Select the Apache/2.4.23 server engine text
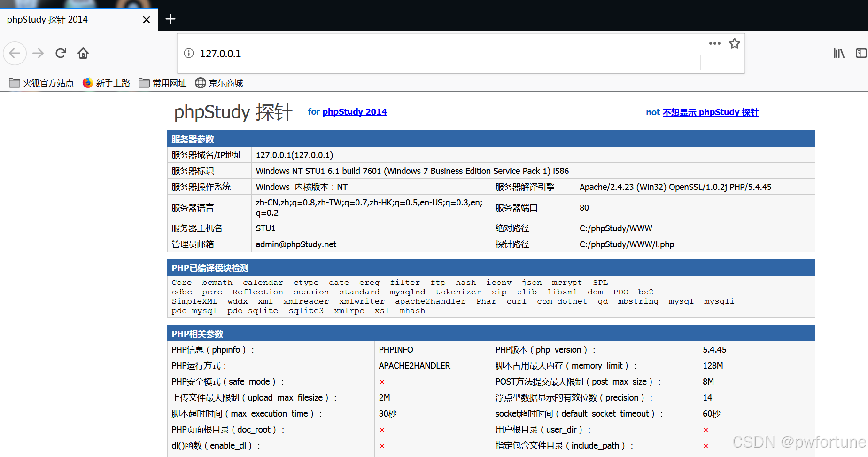This screenshot has width=868, height=457. [675, 187]
